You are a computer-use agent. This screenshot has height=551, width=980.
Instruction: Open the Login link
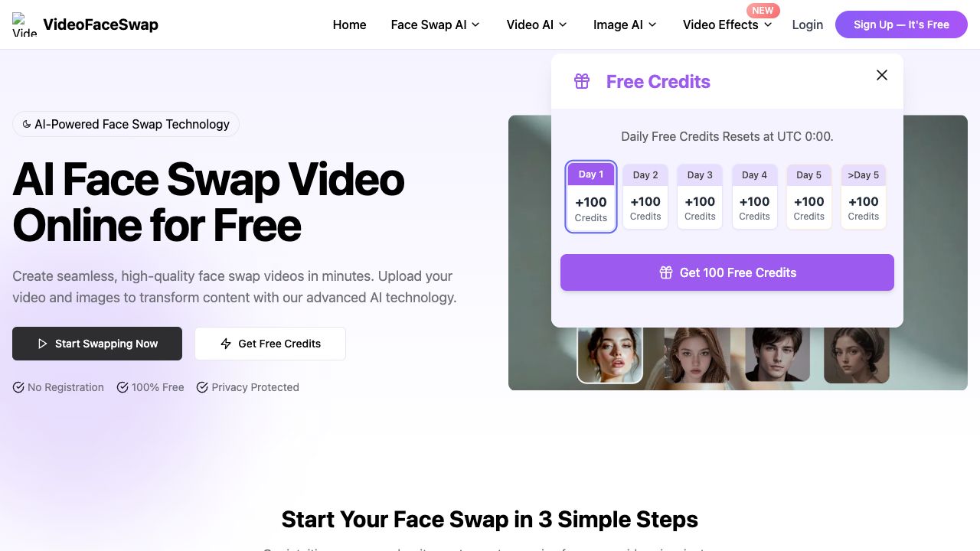coord(807,24)
